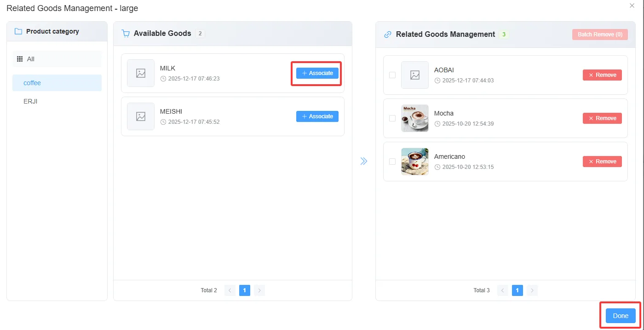The height and width of the screenshot is (330, 644).
Task: Click the Related Goods count badge 3
Action: [504, 35]
